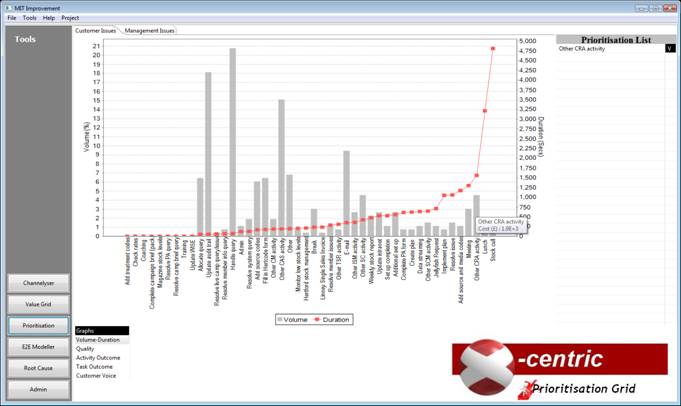The image size is (681, 406).
Task: Click the tallest gray Volume bar
Action: (x=233, y=140)
